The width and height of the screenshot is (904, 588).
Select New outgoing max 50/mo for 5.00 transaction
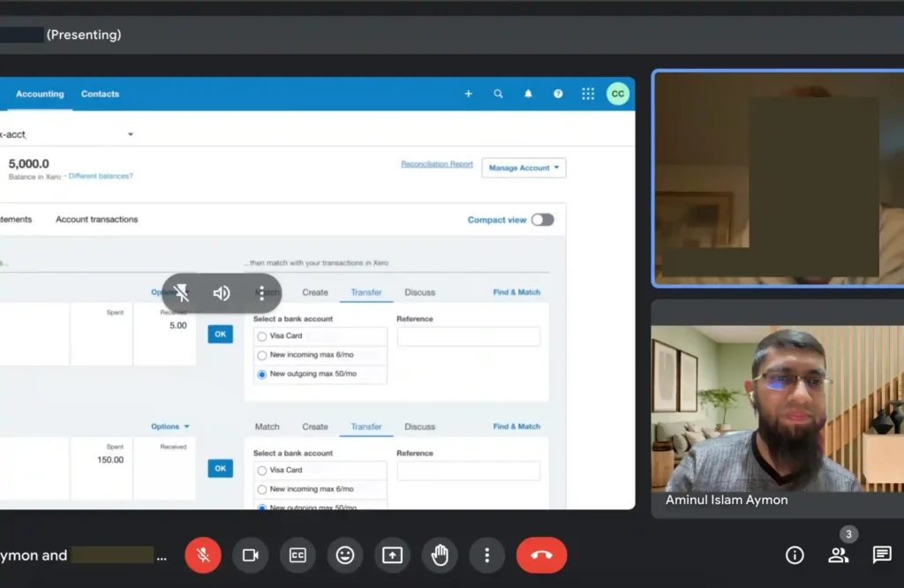[x=261, y=374]
